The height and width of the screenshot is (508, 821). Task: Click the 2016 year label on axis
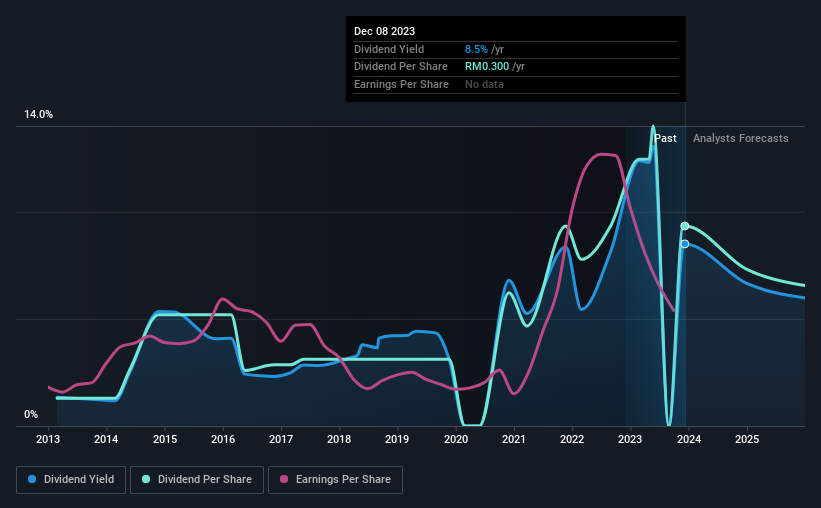[223, 439]
